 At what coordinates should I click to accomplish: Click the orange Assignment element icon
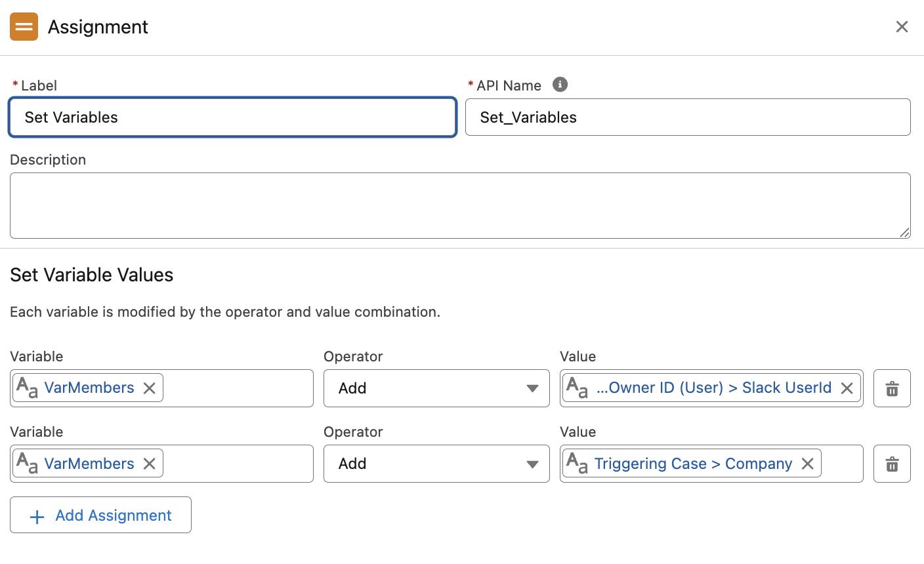point(24,27)
